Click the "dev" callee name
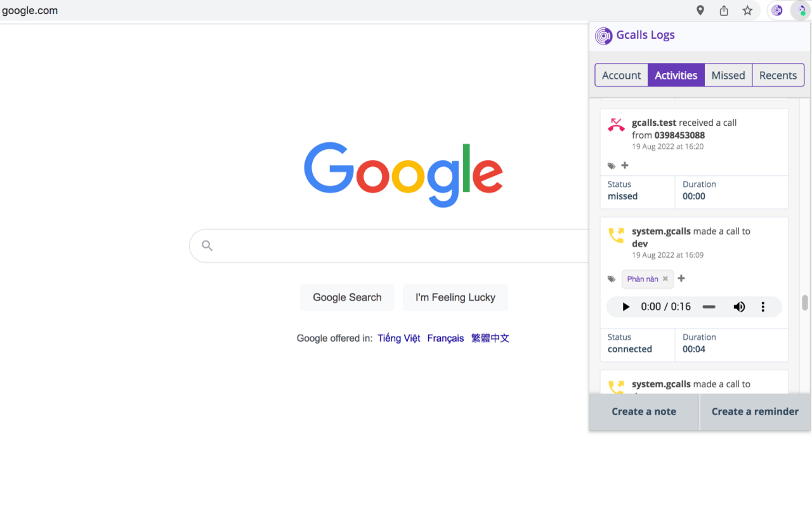 (x=639, y=244)
